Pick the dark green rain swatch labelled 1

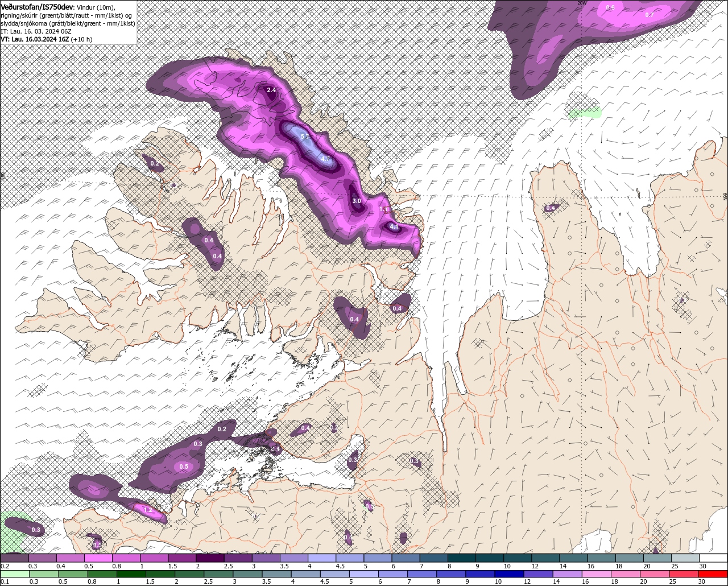(131, 573)
